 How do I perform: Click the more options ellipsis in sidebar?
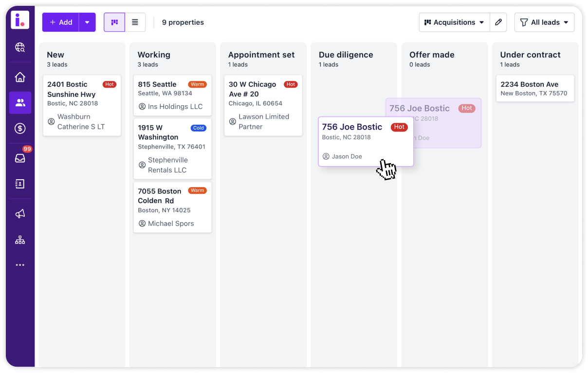20,265
